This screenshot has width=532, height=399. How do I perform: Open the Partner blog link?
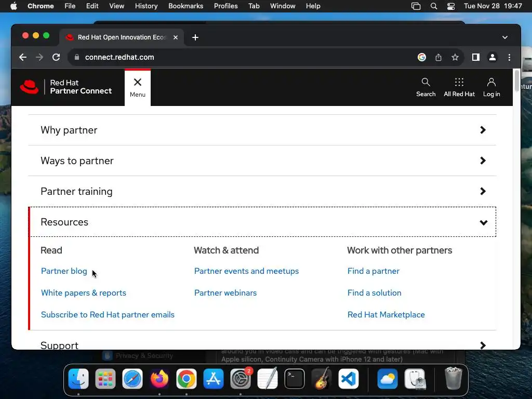[64, 271]
